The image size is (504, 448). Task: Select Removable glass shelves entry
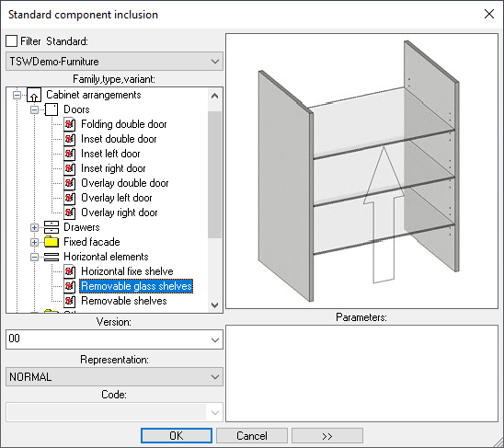(136, 286)
